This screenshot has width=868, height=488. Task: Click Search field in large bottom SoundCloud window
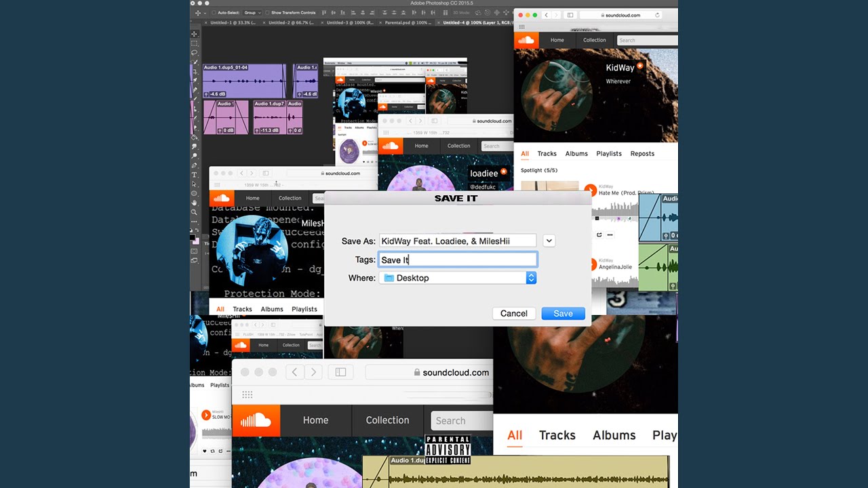pyautogui.click(x=461, y=420)
